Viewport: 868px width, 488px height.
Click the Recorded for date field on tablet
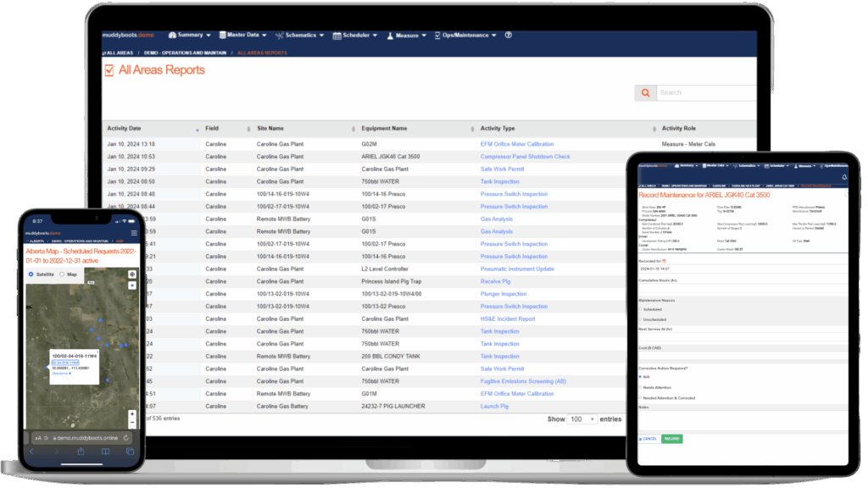click(x=742, y=269)
